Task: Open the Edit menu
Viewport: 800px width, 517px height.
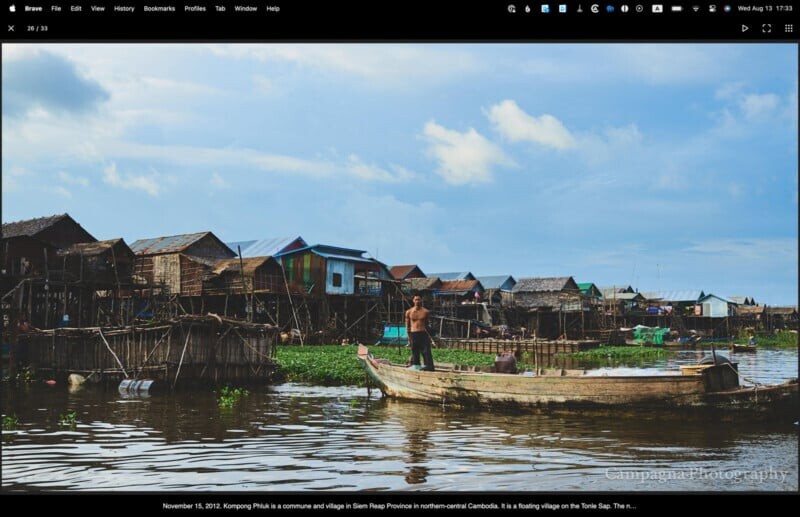Action: [76, 8]
